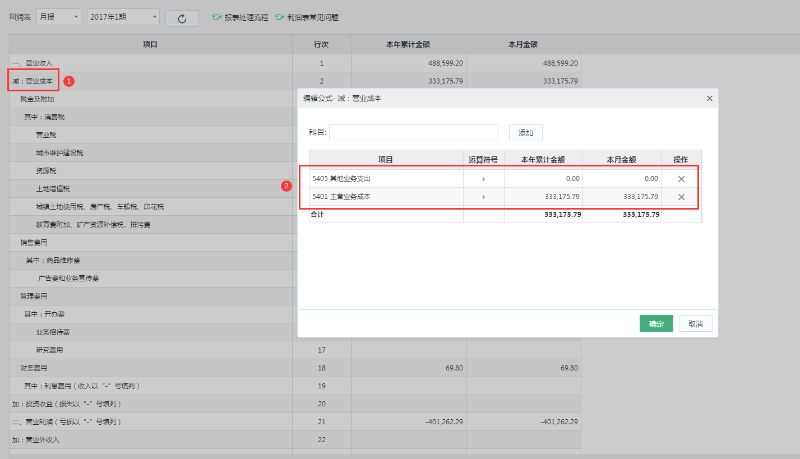Click the 财务费用 row item
This screenshot has height=459, width=800.
(x=36, y=368)
